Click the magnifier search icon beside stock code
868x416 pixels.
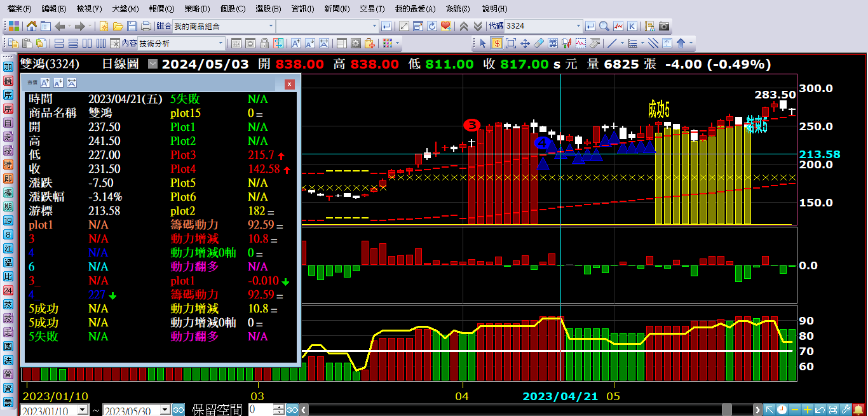[604, 26]
